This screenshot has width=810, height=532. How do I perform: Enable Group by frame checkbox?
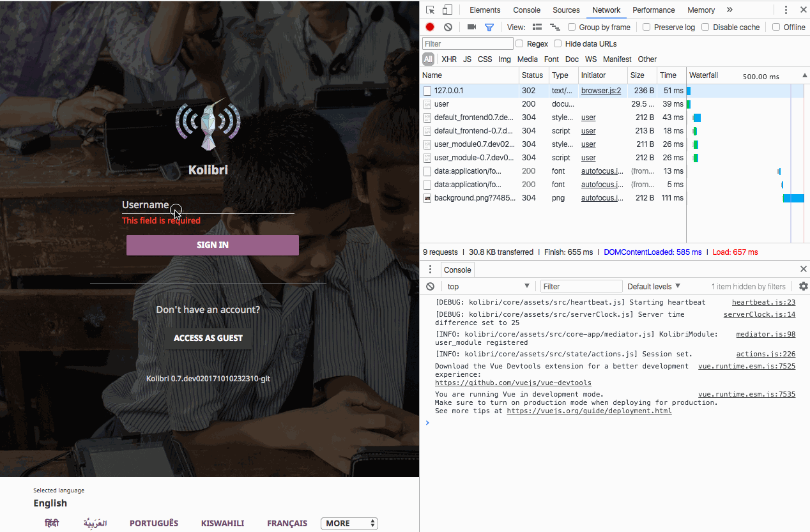click(x=572, y=27)
